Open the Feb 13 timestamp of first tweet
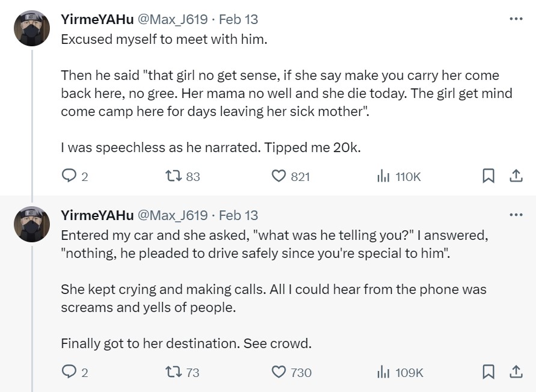This screenshot has height=392, width=536. click(x=239, y=19)
